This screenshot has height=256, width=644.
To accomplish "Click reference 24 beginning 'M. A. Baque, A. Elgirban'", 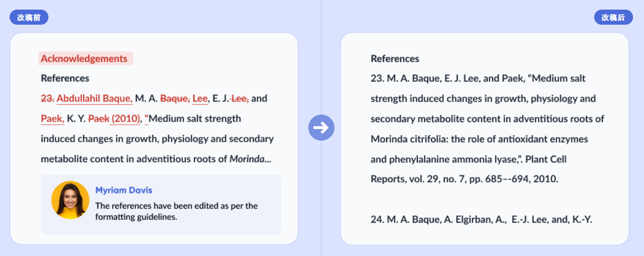I will pyautogui.click(x=481, y=219).
